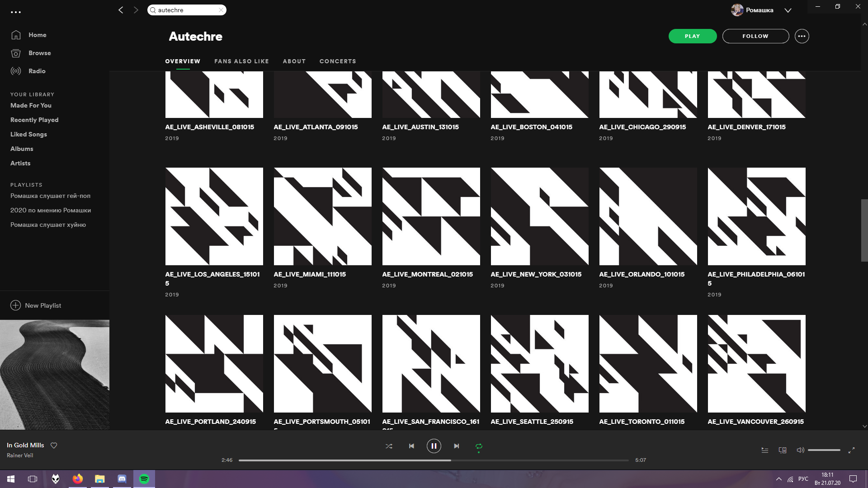868x488 pixels.
Task: Expand the Ромашка user profile dropdown
Action: (x=788, y=10)
